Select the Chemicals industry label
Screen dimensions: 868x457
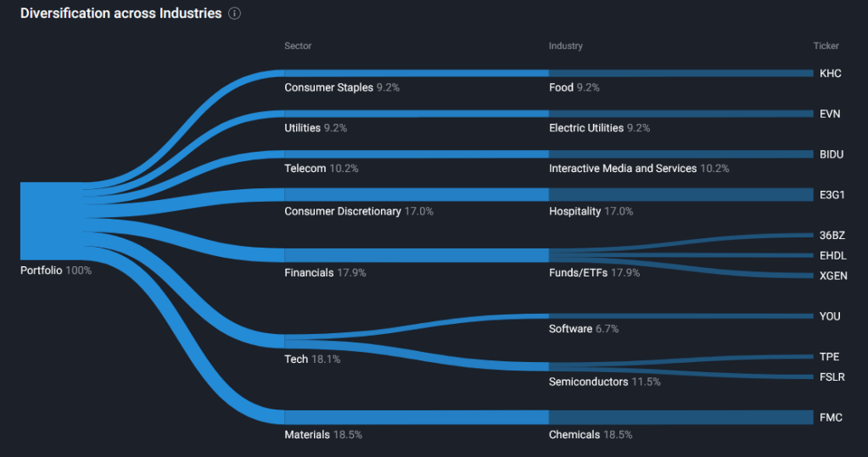click(x=574, y=435)
